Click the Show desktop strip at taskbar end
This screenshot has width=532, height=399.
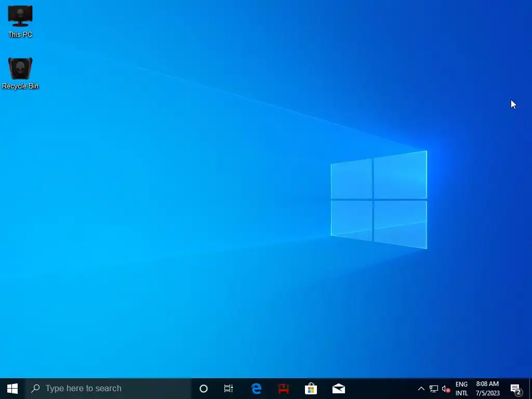[530, 389]
